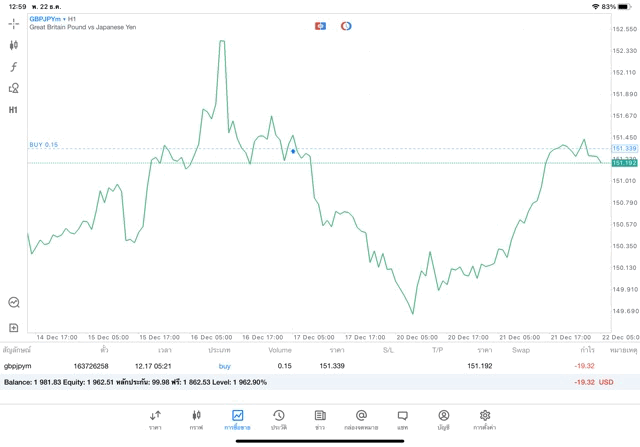The width and height of the screenshot is (640, 447).
Task: Toggle the circular red-blue icon at chart top
Action: [346, 26]
